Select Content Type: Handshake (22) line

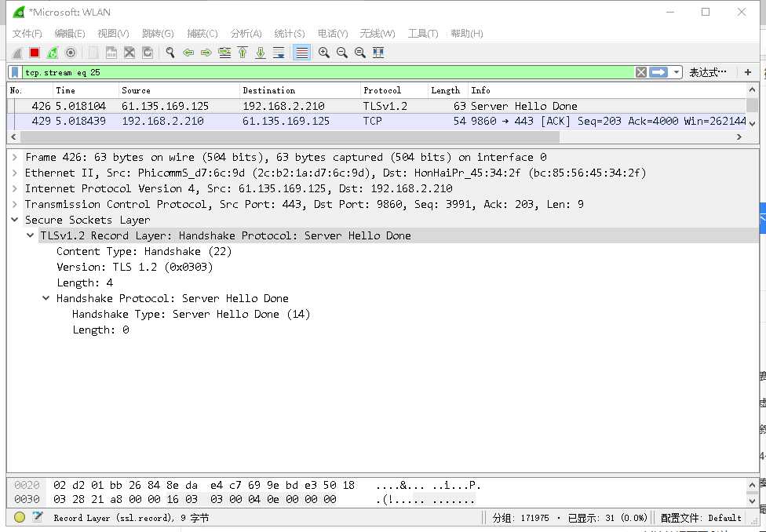coord(144,252)
